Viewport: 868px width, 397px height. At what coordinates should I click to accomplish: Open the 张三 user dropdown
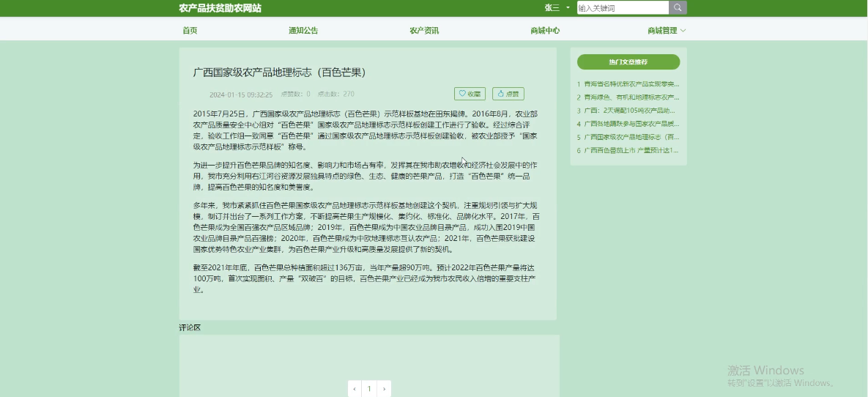557,8
